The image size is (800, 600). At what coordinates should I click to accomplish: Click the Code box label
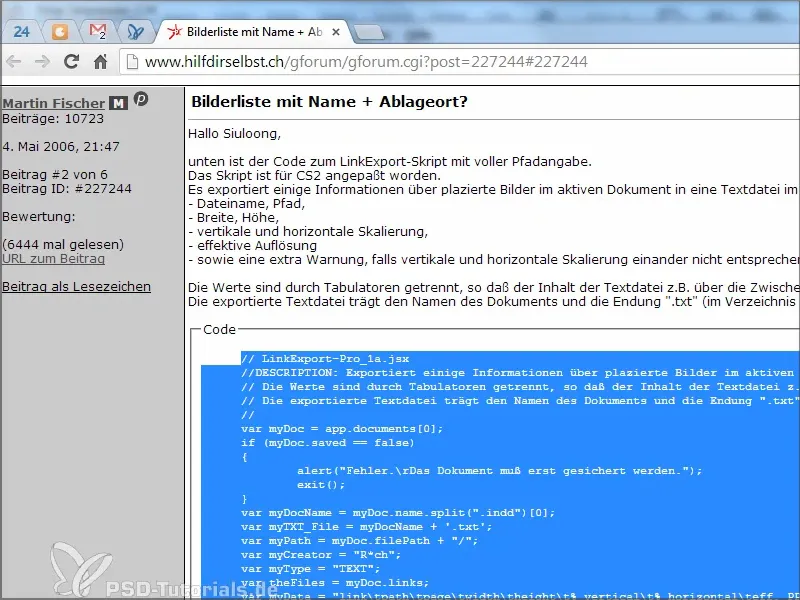point(219,330)
